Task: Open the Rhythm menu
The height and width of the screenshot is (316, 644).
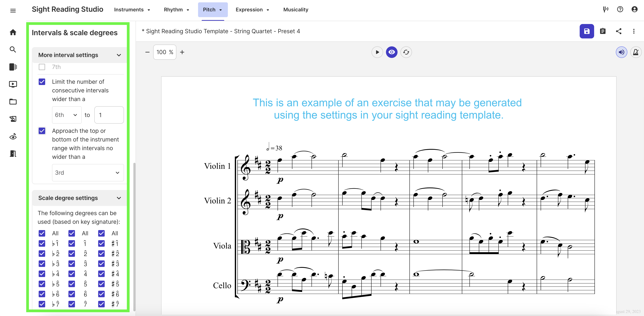Action: (x=176, y=10)
